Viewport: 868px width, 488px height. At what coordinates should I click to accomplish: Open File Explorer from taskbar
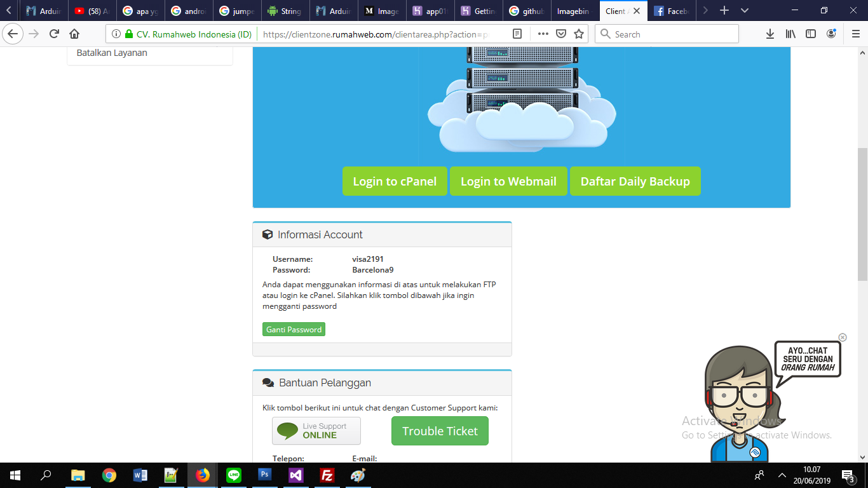78,475
